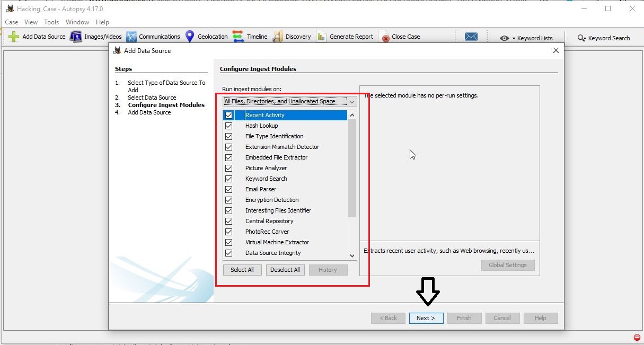644x345 pixels.
Task: Toggle the File Type Identification checkbox
Action: coord(228,136)
